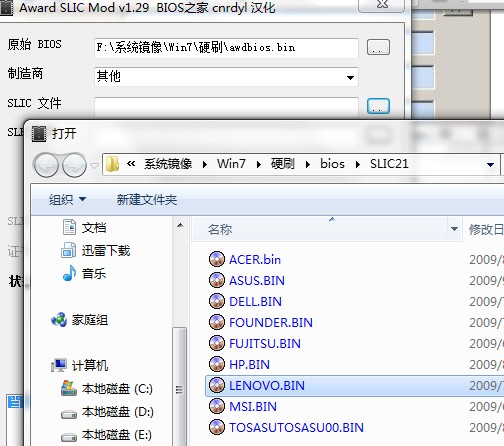Click the 文档 documents icon in sidebar
This screenshot has width=504, height=446.
click(69, 227)
